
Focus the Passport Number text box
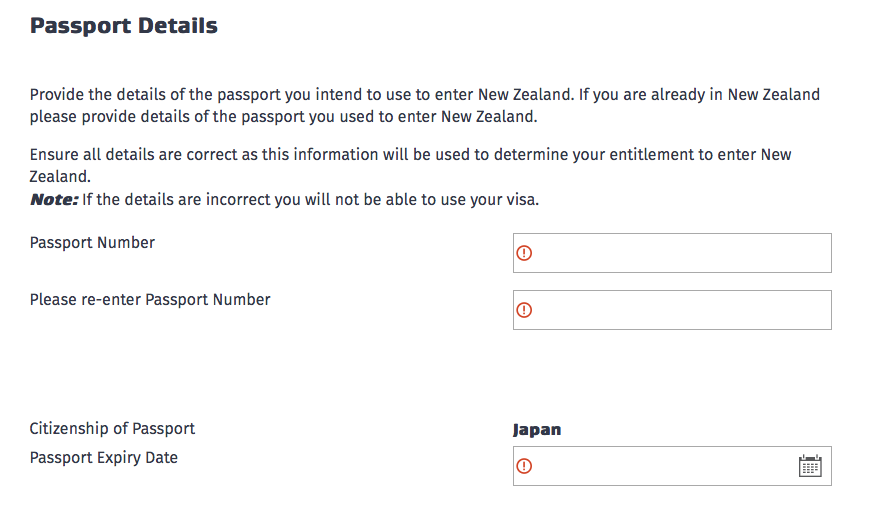672,253
